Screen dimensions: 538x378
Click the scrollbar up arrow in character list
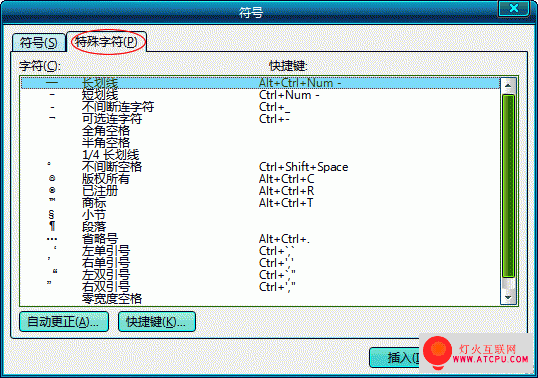tap(508, 85)
